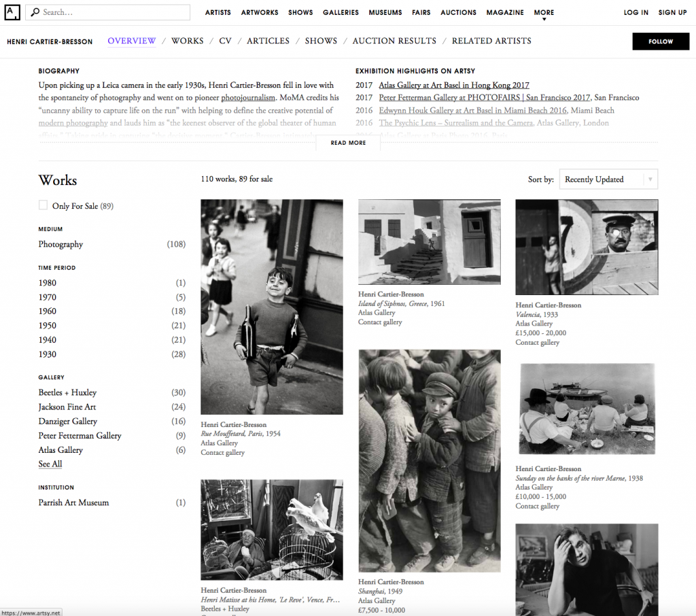Viewport: 696px width, 616px height.
Task: Open the Artworks menu
Action: click(x=260, y=12)
